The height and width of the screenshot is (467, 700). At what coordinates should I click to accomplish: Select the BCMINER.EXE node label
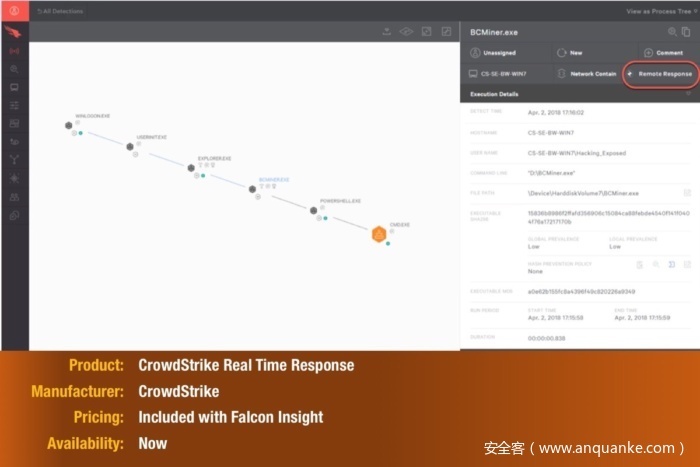pos(274,179)
